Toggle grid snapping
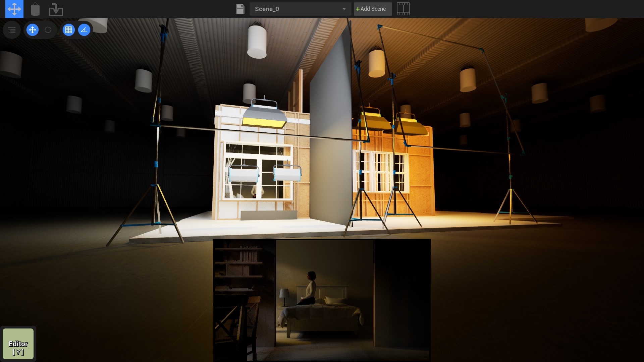 [69, 30]
